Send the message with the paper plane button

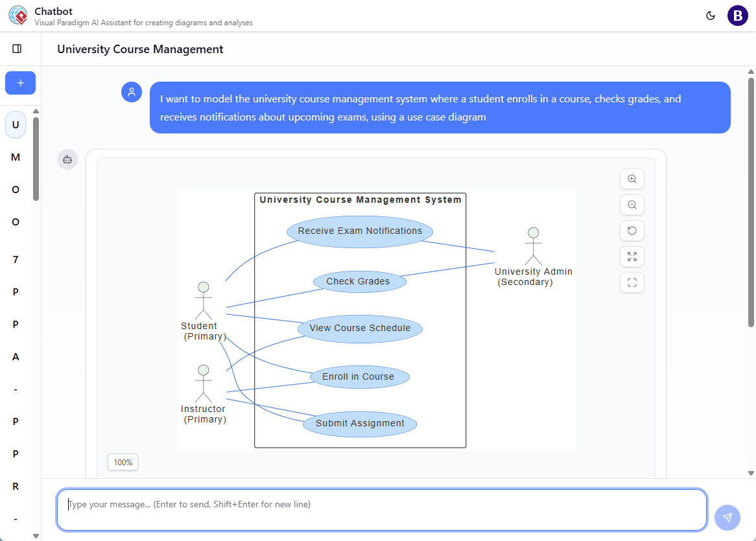click(x=727, y=518)
